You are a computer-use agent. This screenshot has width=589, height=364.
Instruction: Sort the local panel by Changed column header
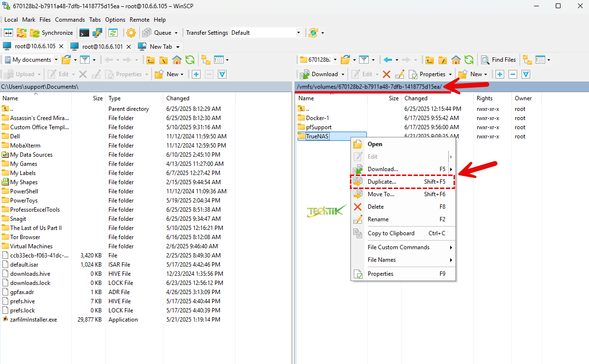coord(199,98)
